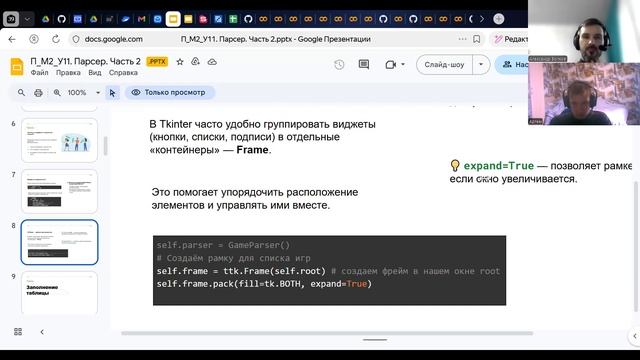The image size is (640, 360).
Task: Click paragraph Это помогает упорядочить расположение
Action: 255,199
